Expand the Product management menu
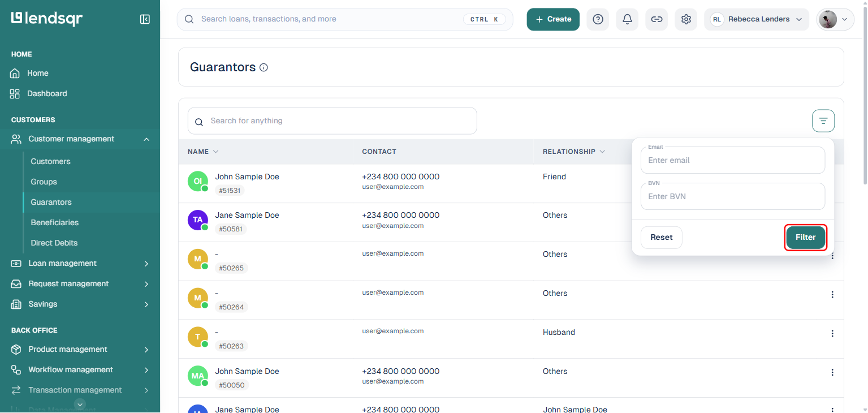 pos(80,349)
